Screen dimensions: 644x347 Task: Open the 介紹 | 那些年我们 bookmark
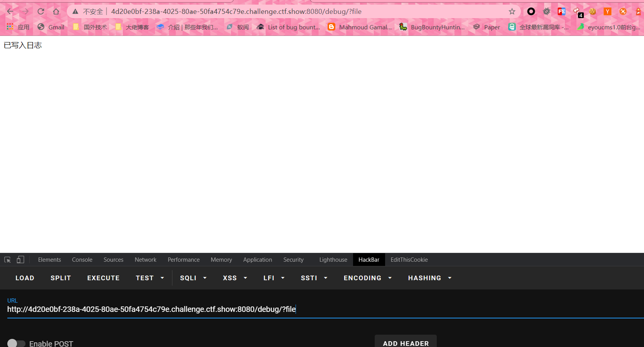[x=188, y=27]
